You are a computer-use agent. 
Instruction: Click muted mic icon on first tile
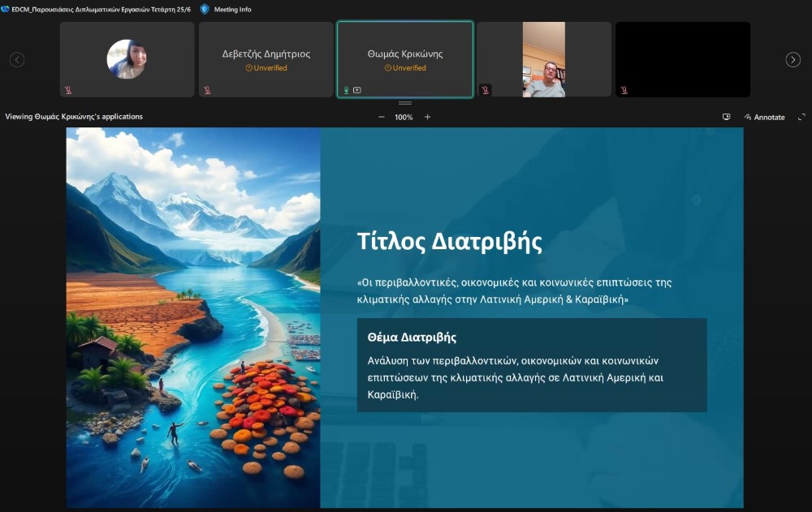[68, 90]
